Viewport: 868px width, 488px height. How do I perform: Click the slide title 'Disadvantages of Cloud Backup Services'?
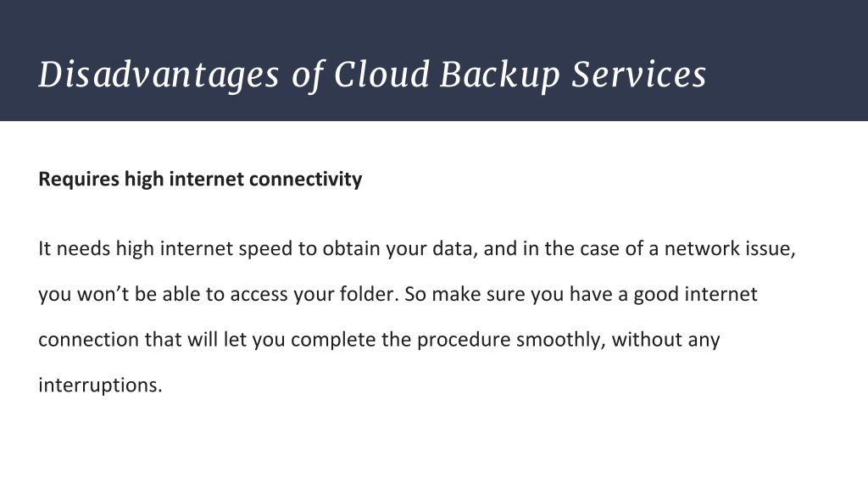click(x=372, y=75)
